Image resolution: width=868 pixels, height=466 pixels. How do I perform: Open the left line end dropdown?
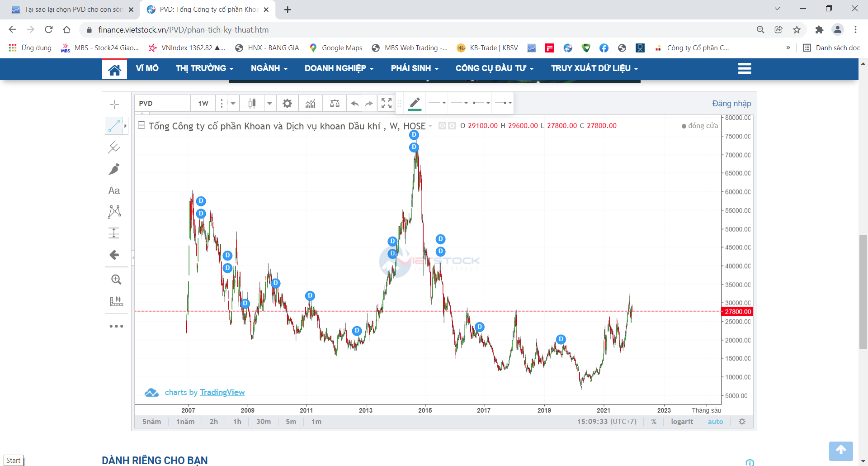pos(481,103)
